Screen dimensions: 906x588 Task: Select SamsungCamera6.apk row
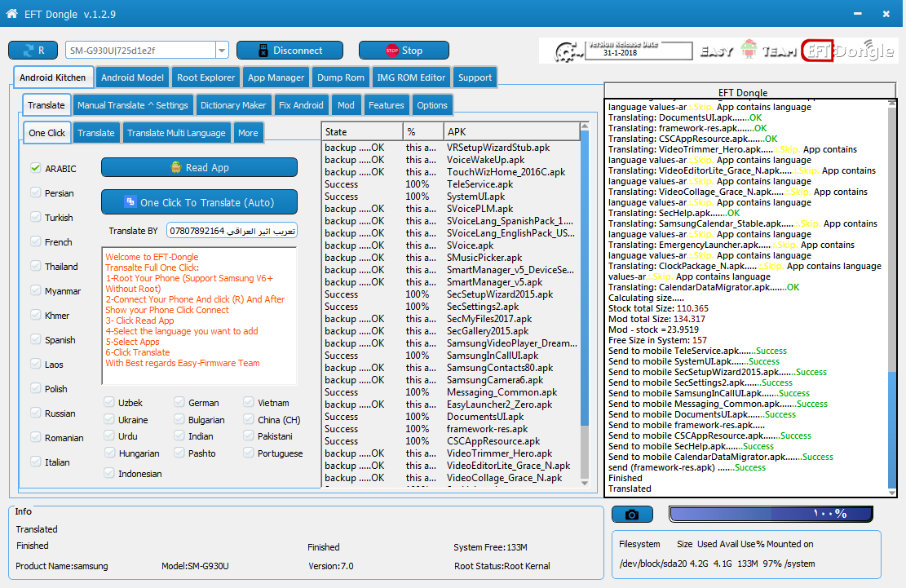pos(451,380)
